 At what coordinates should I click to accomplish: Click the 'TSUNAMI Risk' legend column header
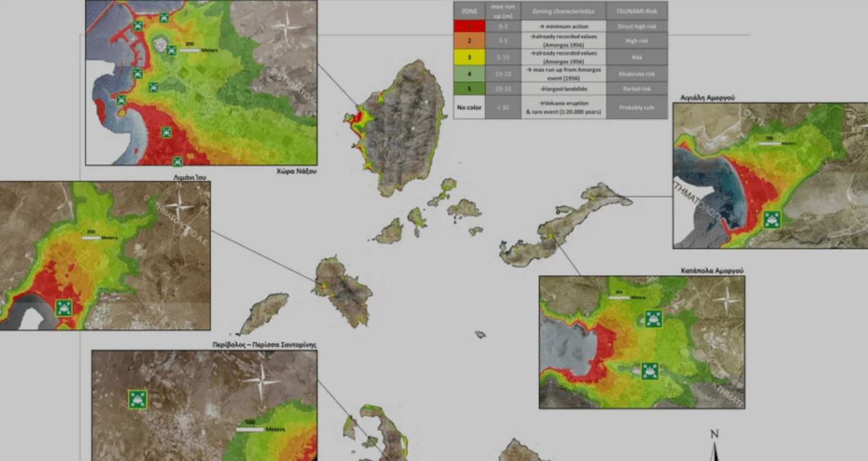pos(638,11)
